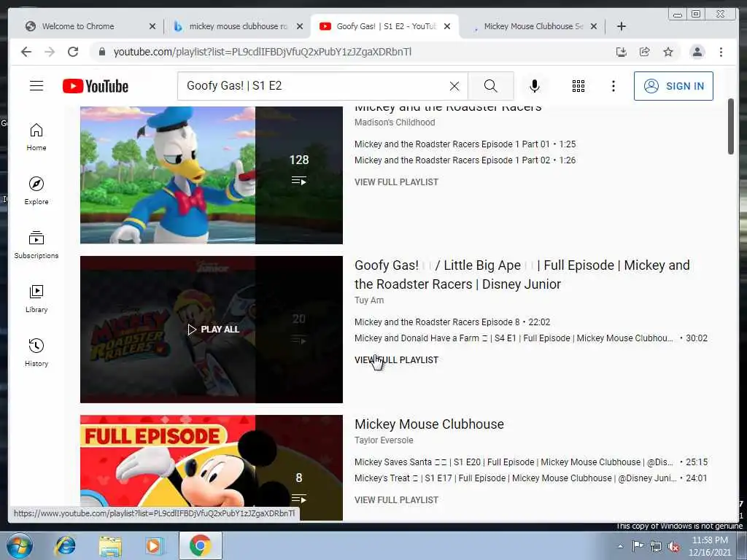Screen dimensions: 747x560
Task: Open the YouTube hamburger guide menu
Action: point(36,86)
